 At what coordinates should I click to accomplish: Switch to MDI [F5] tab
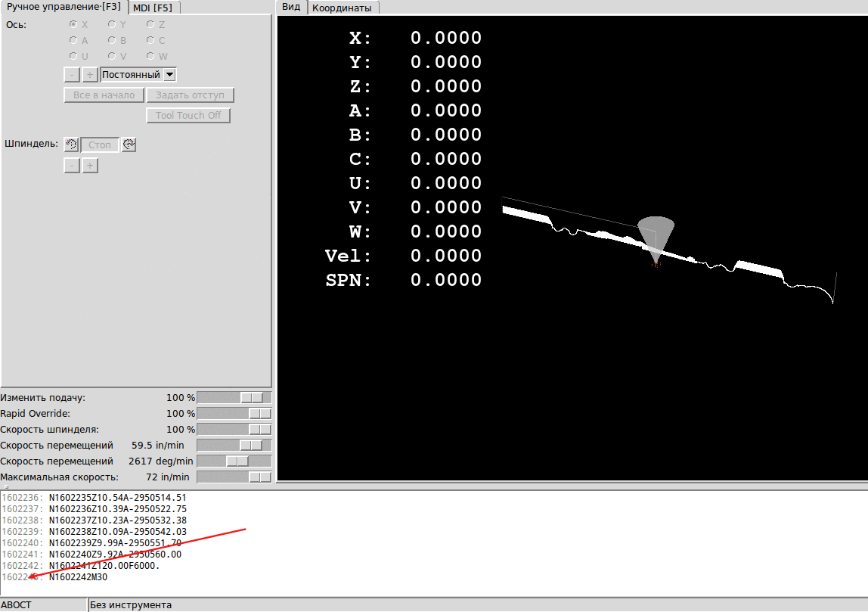click(153, 8)
